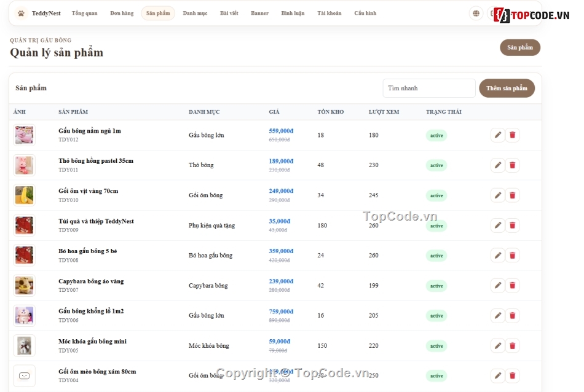Open the Tổng quan menu

click(85, 14)
